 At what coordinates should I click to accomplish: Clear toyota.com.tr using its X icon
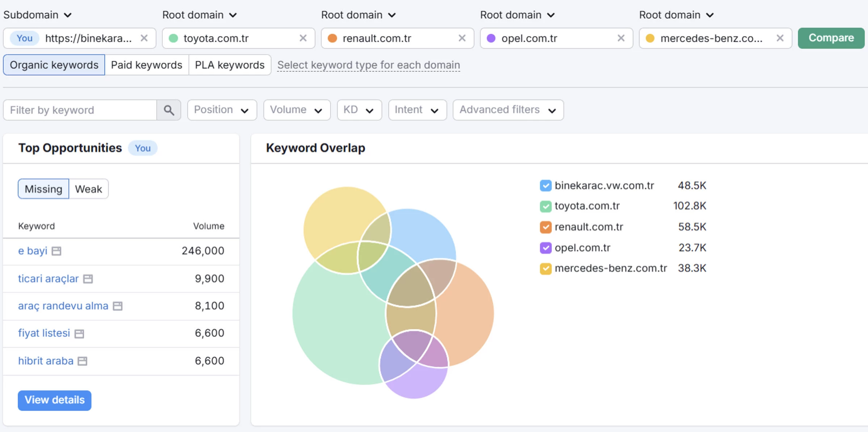pyautogui.click(x=303, y=38)
